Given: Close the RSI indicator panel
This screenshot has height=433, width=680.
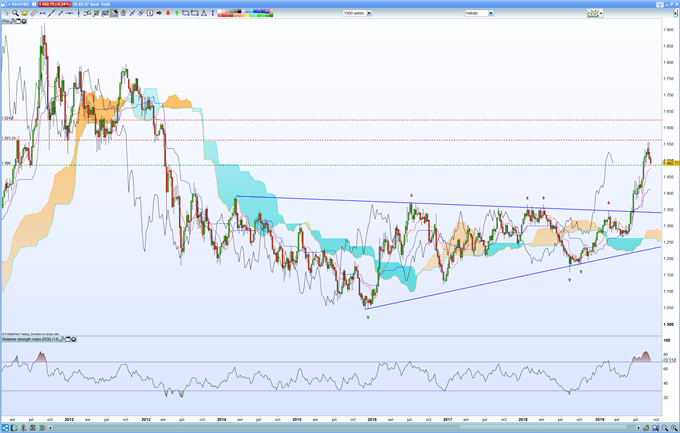Looking at the screenshot, I should click(74, 339).
